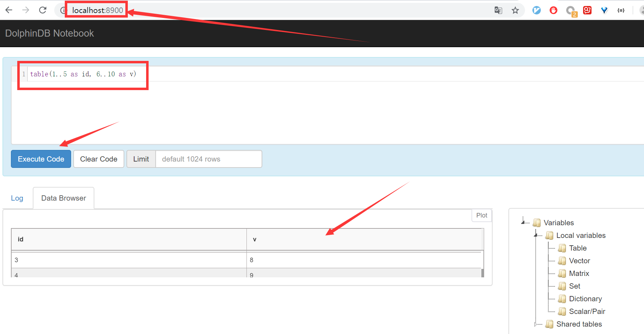The height and width of the screenshot is (334, 644).
Task: Open the red square extension icon
Action: [x=587, y=10]
